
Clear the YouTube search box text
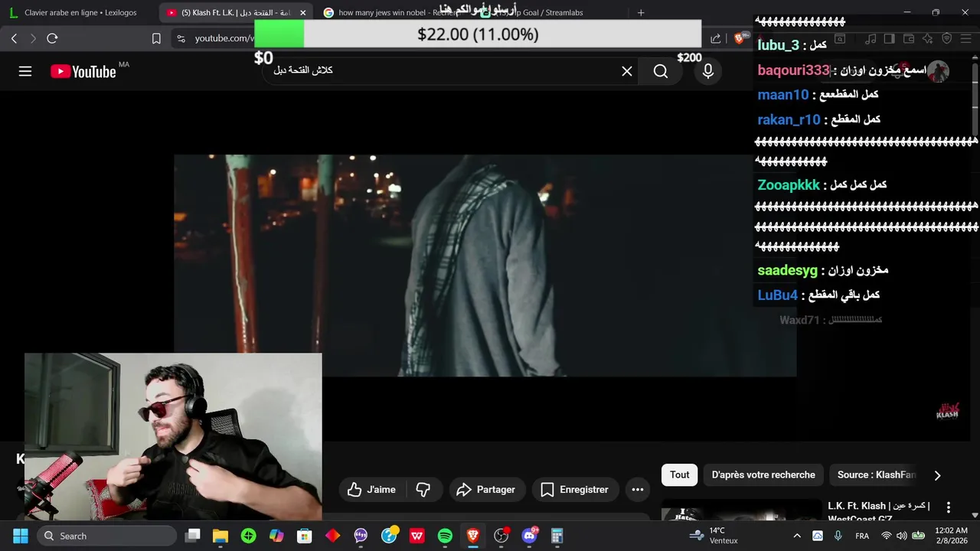tap(627, 71)
